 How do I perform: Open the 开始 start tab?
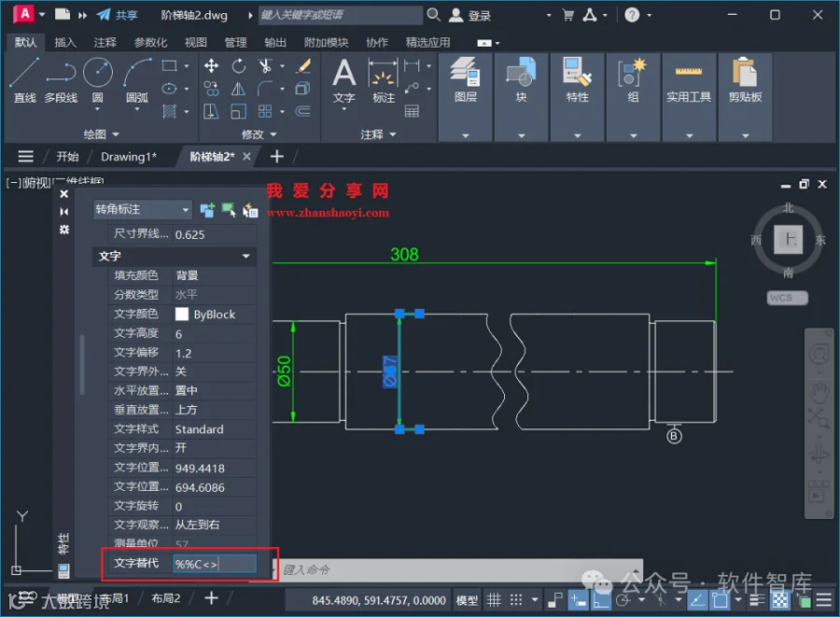coord(67,157)
